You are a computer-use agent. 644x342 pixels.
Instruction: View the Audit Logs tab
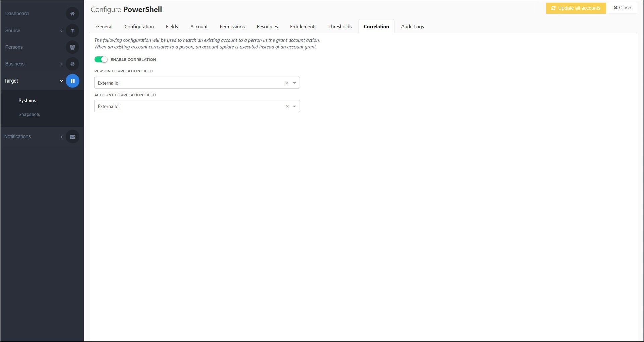tap(413, 27)
